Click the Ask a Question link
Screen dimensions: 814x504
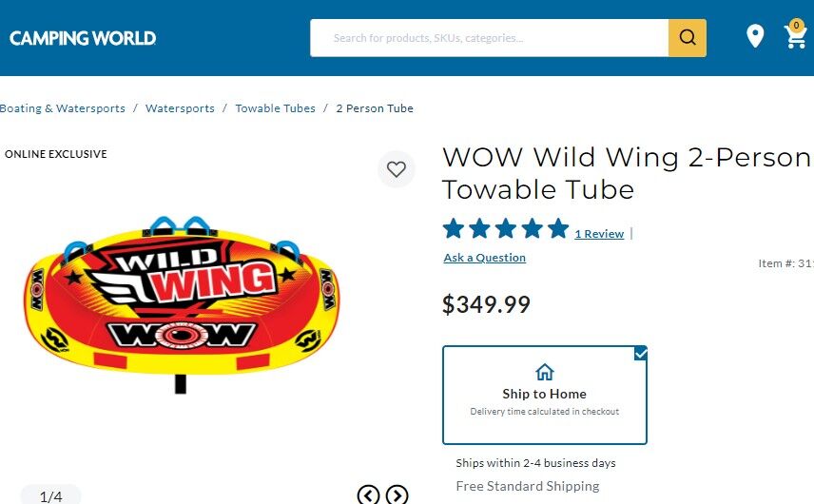tap(484, 258)
